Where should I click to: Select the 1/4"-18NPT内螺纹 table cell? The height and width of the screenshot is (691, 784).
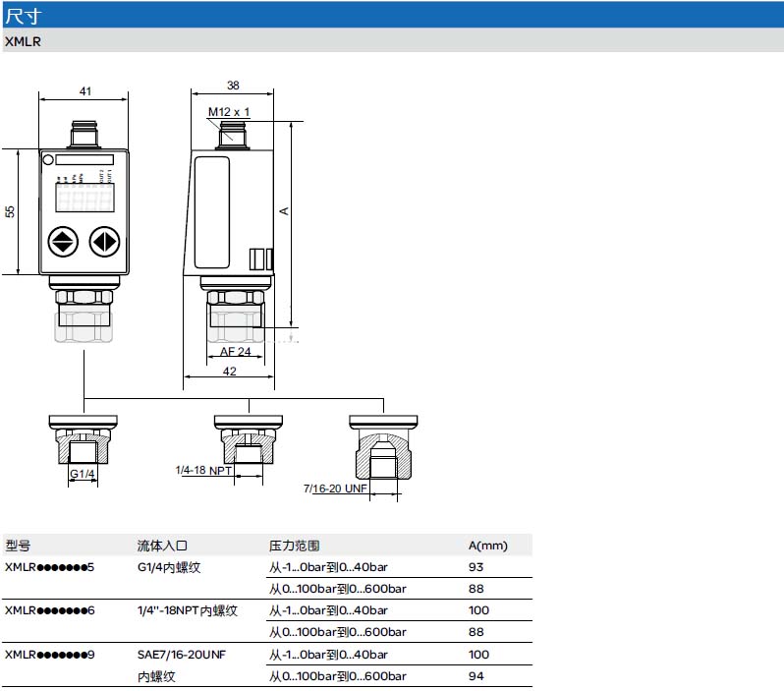click(x=187, y=610)
